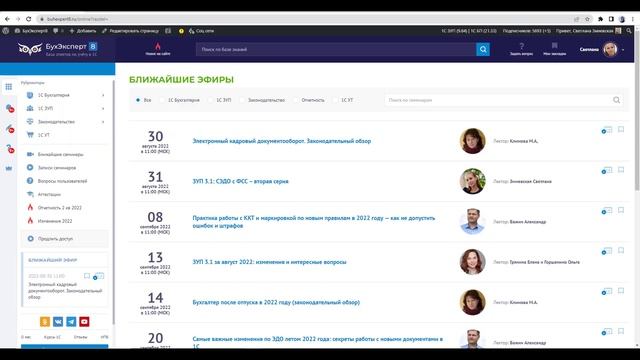
Task: Reload the page with the refresh icon
Action: pyautogui.click(x=29, y=19)
